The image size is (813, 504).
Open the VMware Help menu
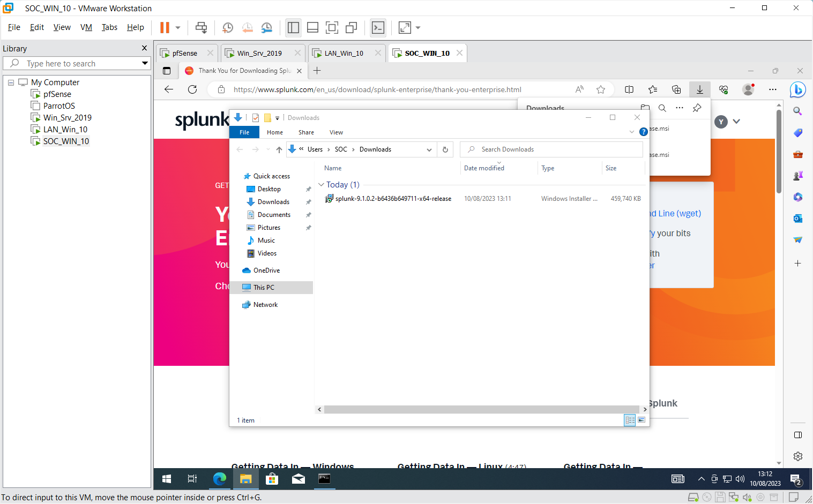136,27
